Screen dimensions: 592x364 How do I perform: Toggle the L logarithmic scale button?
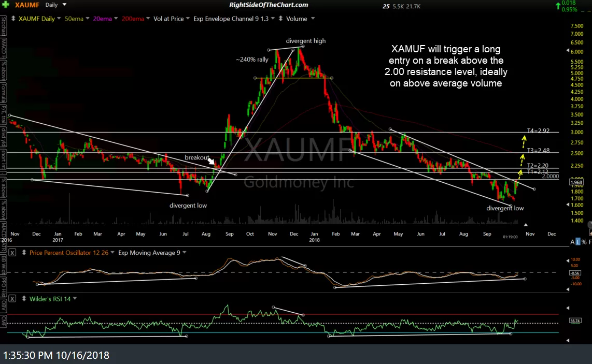pos(577,242)
